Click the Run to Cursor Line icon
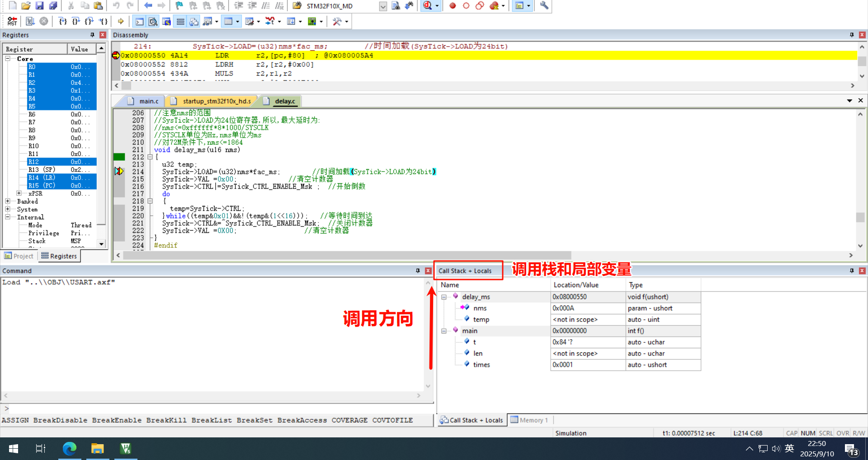 tap(104, 21)
